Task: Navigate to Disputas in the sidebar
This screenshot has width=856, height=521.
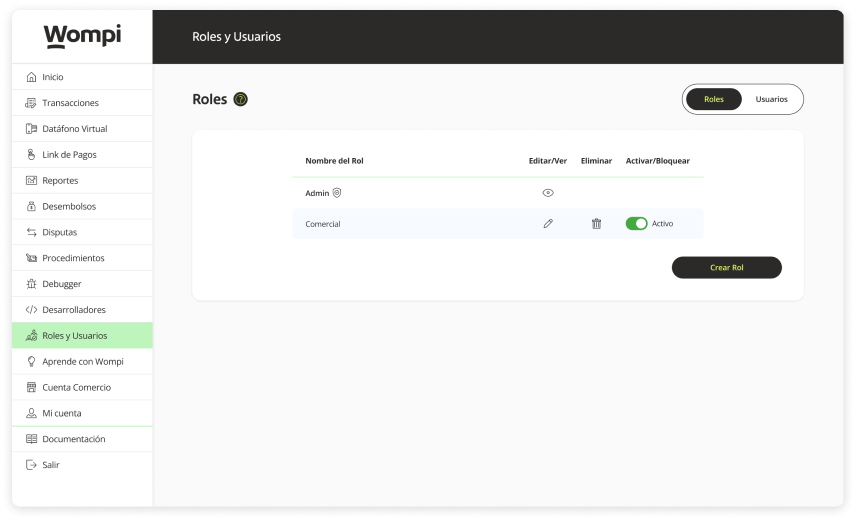Action: pyautogui.click(x=59, y=232)
